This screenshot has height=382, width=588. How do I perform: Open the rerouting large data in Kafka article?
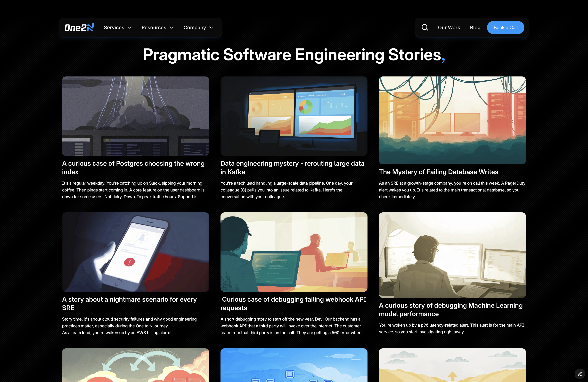click(292, 167)
